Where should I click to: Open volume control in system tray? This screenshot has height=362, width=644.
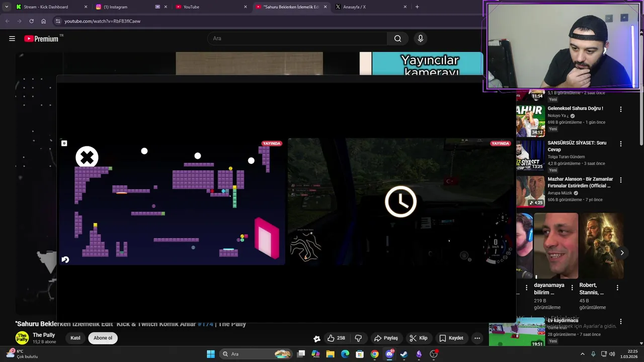[x=612, y=354]
